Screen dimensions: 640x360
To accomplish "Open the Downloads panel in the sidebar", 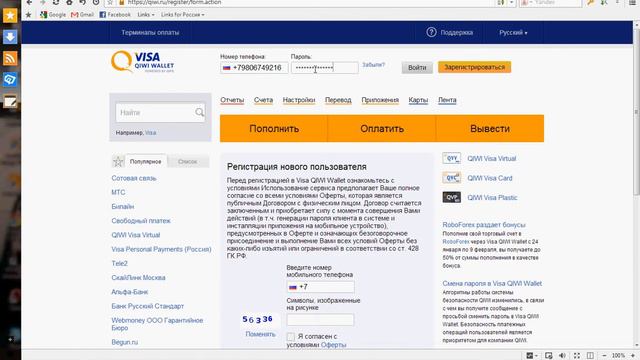I will tap(10, 37).
